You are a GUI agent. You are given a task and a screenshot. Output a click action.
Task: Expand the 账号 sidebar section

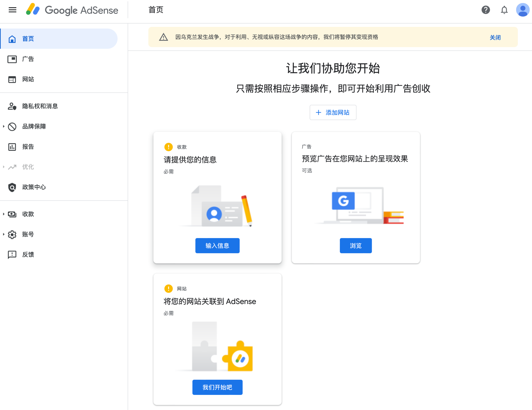pos(4,234)
